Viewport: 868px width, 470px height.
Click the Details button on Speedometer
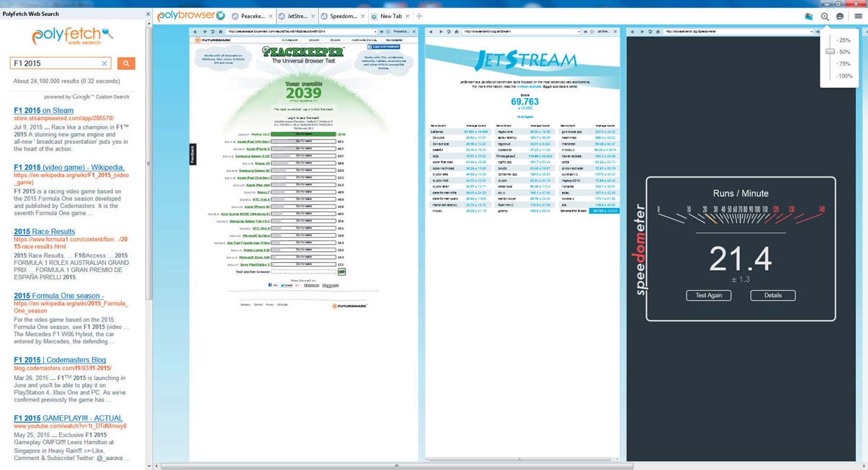point(773,295)
